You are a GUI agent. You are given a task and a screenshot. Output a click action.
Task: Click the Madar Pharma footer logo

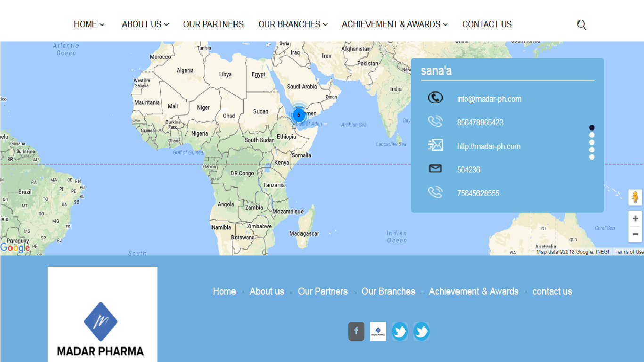coord(102,314)
